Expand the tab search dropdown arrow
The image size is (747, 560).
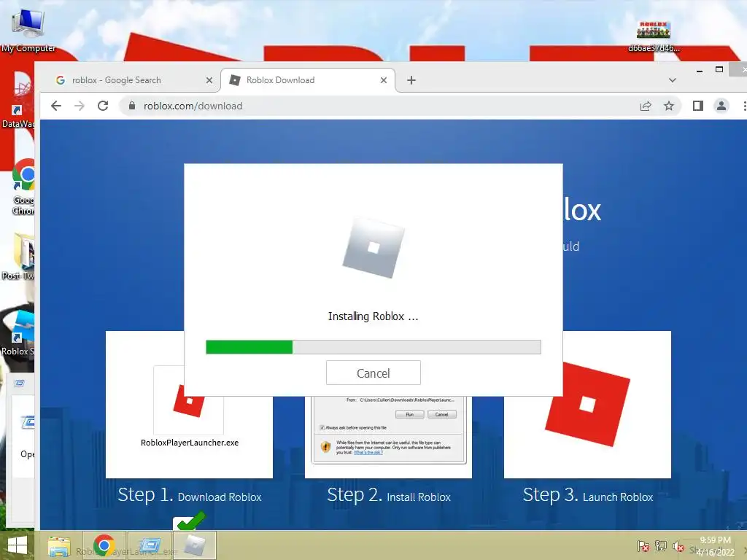point(672,80)
